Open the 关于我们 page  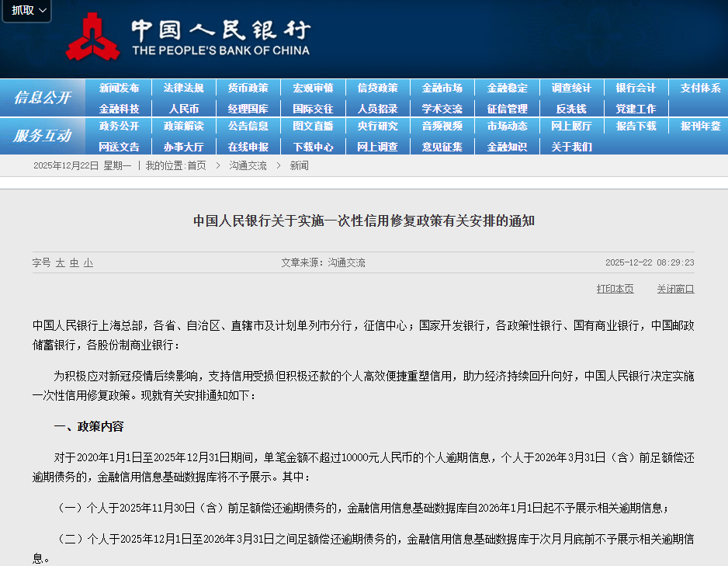(571, 146)
